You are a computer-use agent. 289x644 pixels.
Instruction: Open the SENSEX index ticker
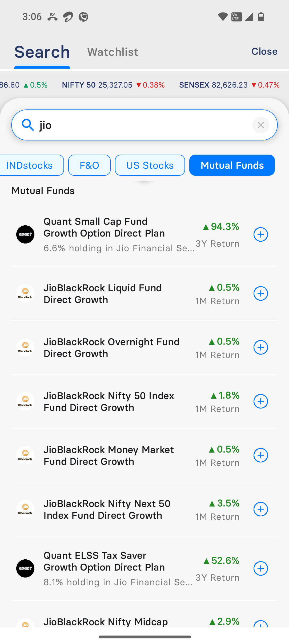tap(229, 85)
